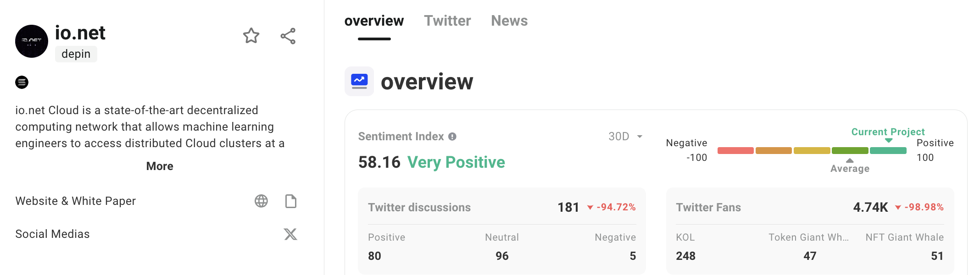
Task: Click the Very Positive sentiment label
Action: [x=456, y=162]
